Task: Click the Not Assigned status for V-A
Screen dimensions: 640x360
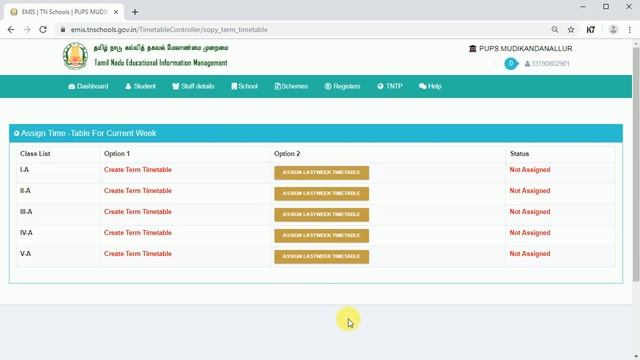Action: click(530, 254)
